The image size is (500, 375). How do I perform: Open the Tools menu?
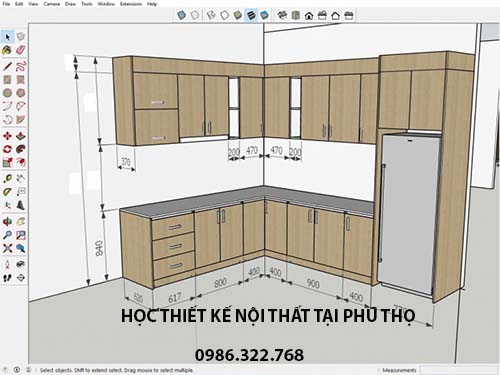(87, 4)
